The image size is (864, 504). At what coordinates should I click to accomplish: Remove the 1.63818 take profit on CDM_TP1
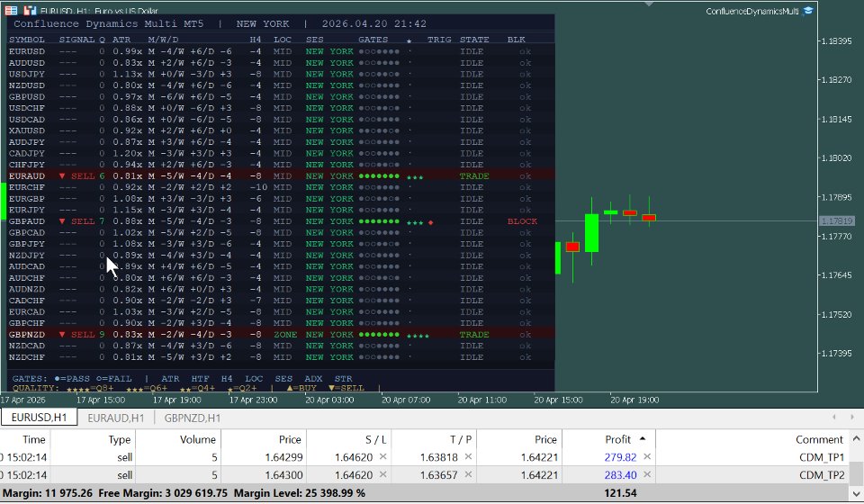(x=468, y=456)
